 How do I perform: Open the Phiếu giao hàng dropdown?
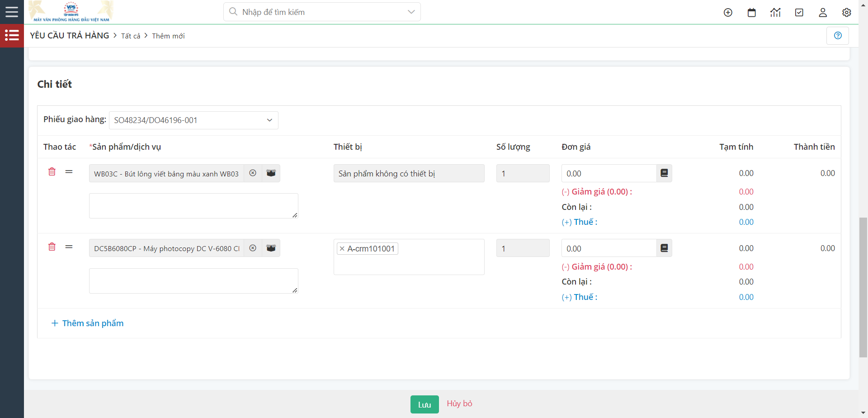(x=193, y=120)
